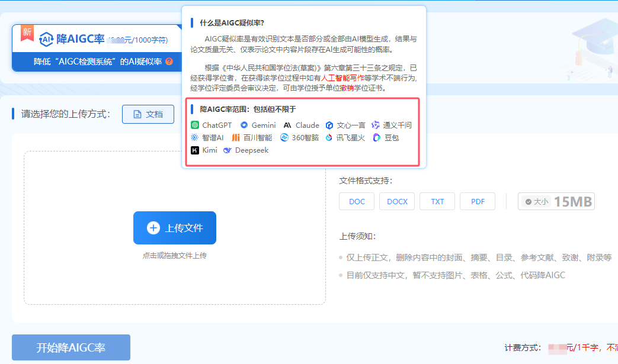Click the DOC format tag
Image resolution: width=618 pixels, height=364 pixels.
click(357, 201)
